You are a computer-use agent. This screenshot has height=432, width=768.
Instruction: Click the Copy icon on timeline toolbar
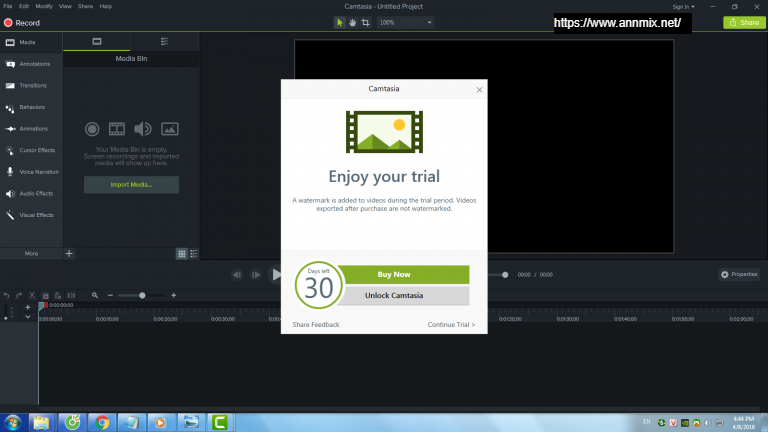[45, 296]
